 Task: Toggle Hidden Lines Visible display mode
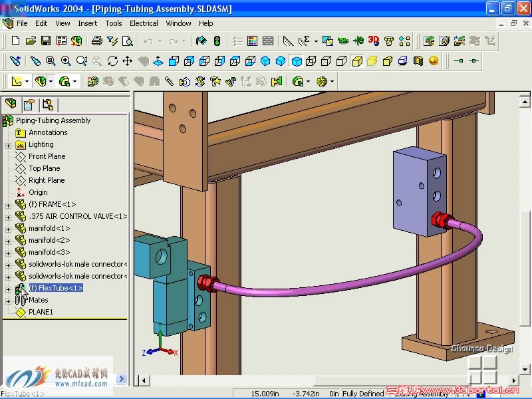(x=326, y=61)
